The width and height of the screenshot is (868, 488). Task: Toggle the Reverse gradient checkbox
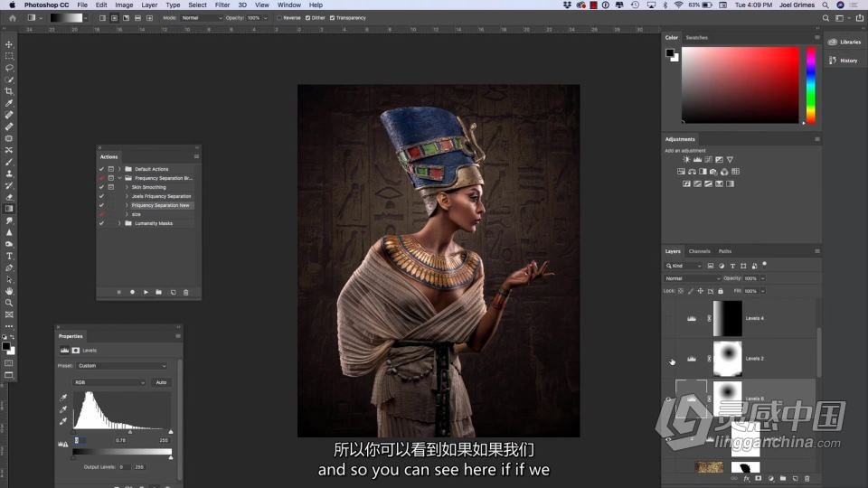pyautogui.click(x=279, y=18)
